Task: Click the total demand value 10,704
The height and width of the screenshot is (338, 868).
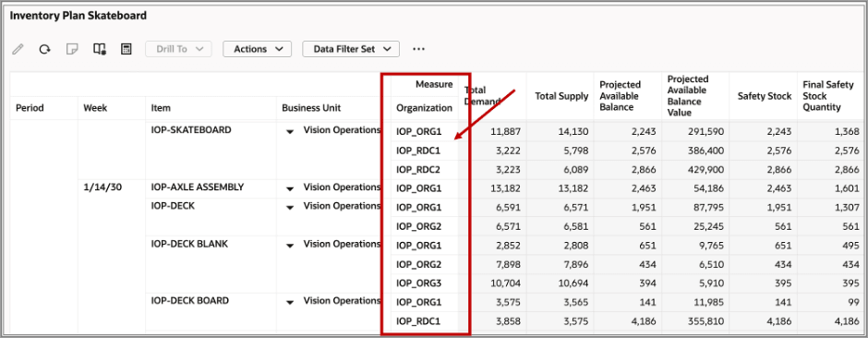Action: tap(506, 284)
